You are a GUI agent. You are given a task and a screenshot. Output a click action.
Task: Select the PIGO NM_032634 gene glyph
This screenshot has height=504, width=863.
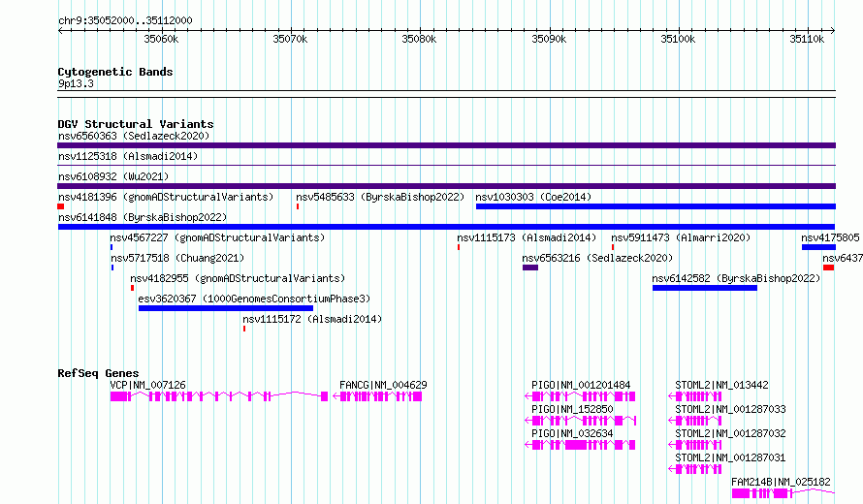click(580, 445)
